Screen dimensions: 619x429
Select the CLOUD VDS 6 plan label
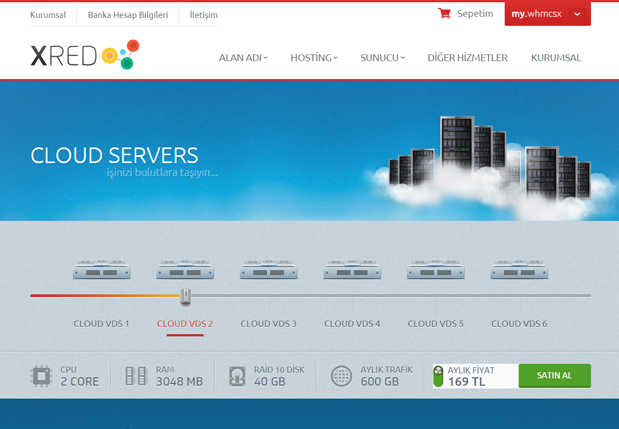click(519, 324)
